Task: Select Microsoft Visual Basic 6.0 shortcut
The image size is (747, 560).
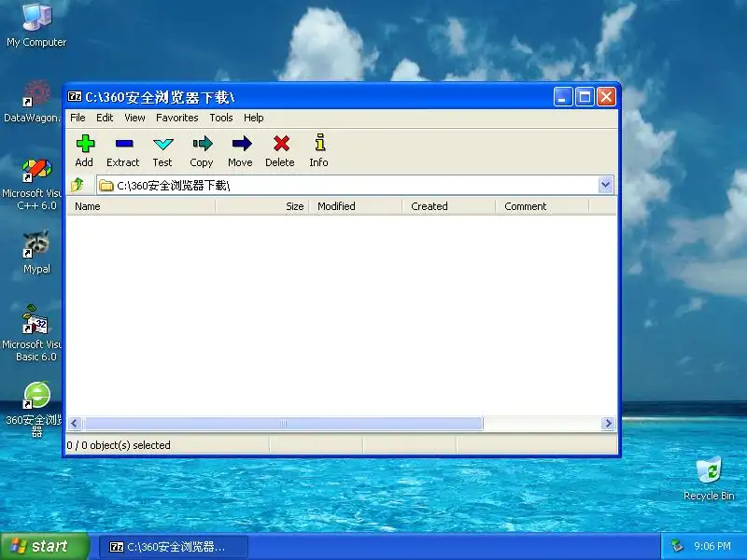Action: point(33,333)
